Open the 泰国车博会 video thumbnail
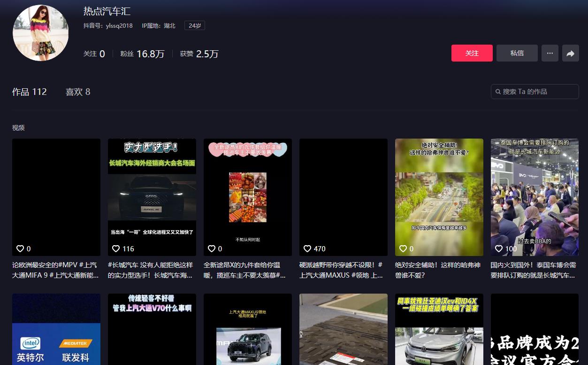The image size is (588, 365). pos(535,197)
